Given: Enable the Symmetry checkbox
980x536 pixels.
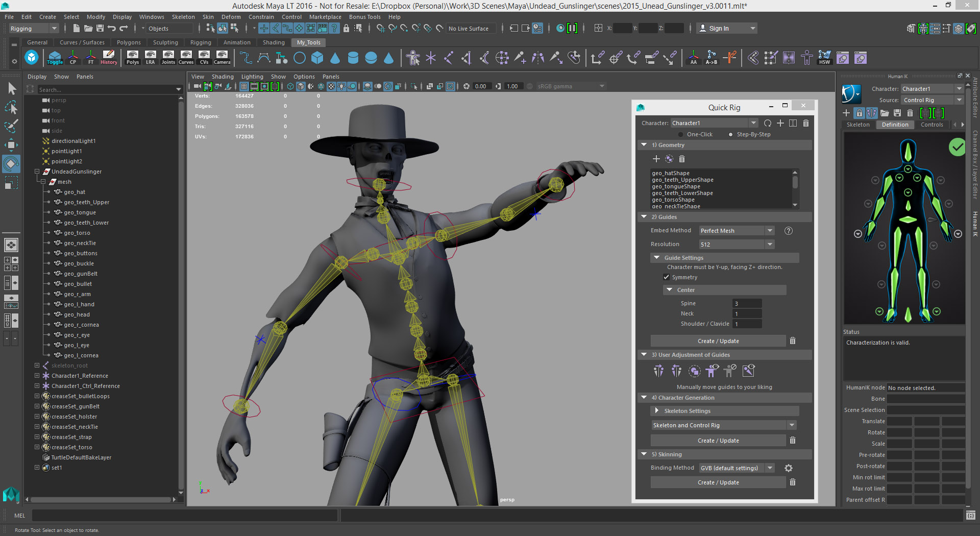Looking at the screenshot, I should point(667,277).
